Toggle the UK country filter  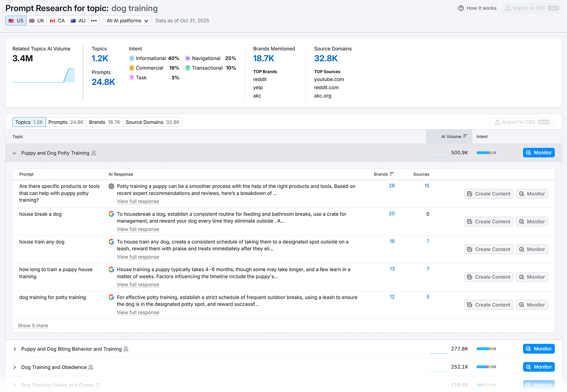(x=37, y=21)
